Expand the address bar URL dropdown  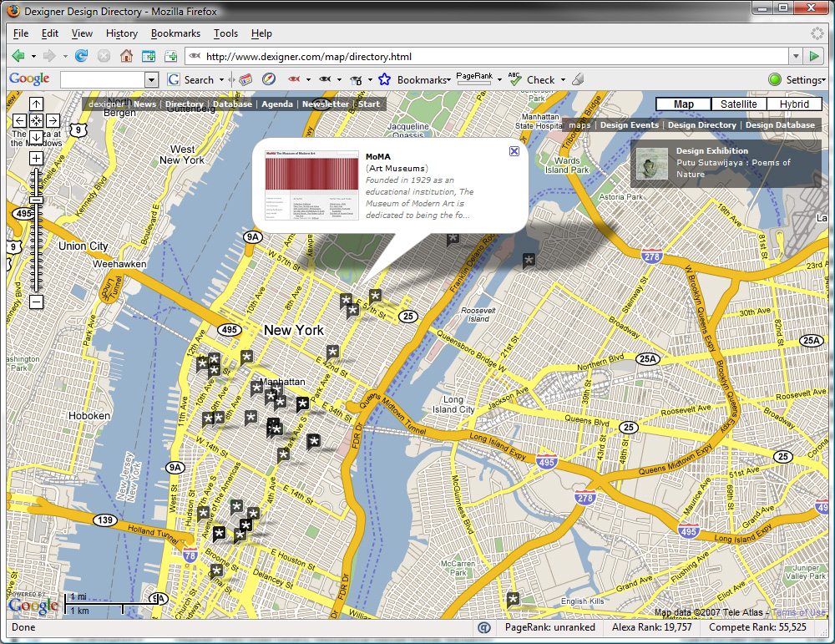tap(796, 57)
